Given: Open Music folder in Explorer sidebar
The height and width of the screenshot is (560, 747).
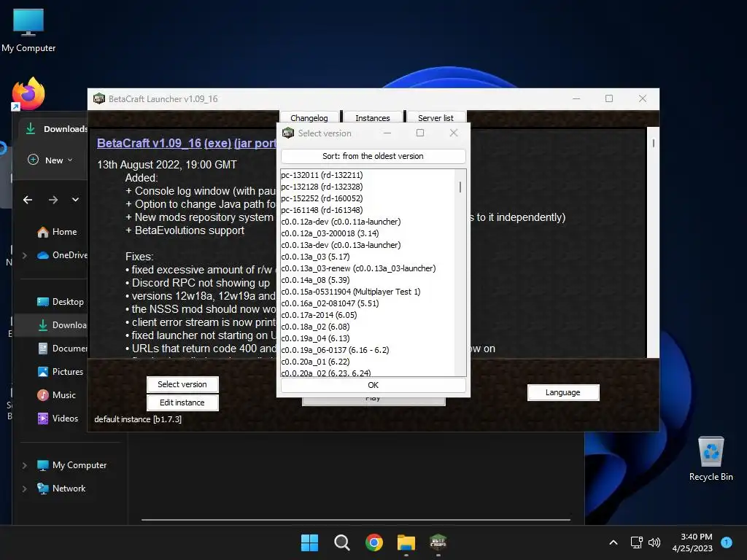Looking at the screenshot, I should 57,395.
